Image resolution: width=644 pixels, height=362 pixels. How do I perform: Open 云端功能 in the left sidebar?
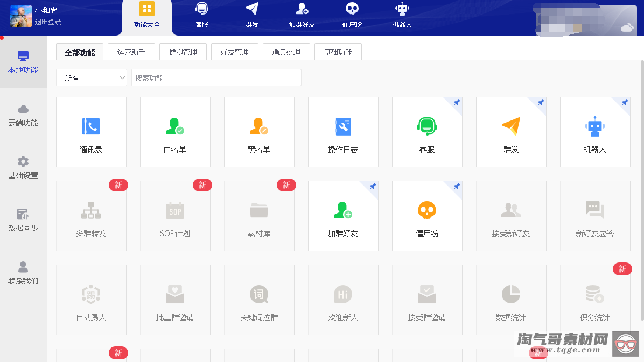(x=23, y=115)
